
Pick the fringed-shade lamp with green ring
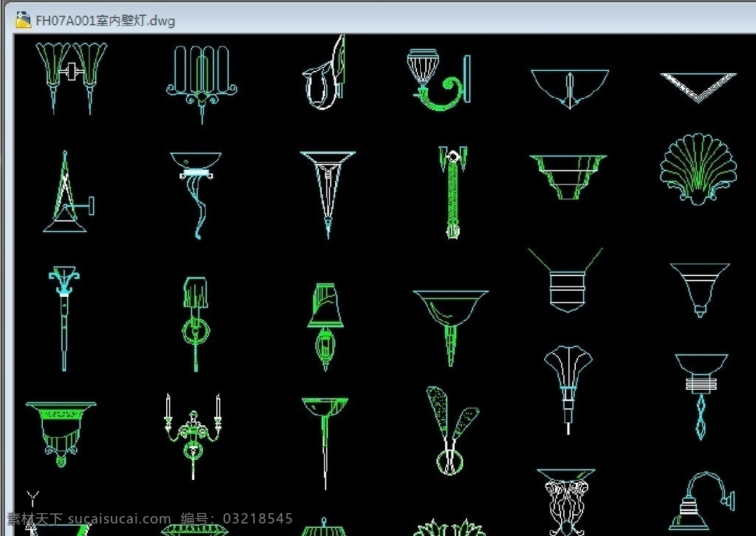[x=196, y=324]
